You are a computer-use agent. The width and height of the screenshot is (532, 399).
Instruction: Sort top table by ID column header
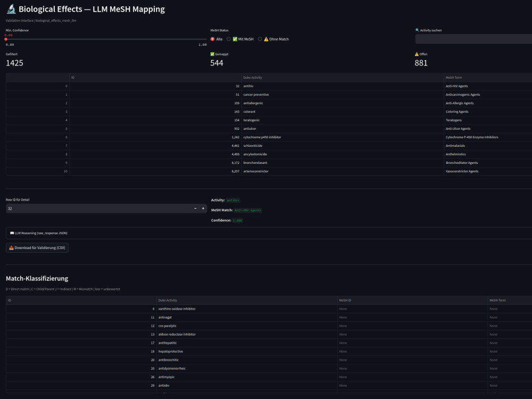click(155, 77)
